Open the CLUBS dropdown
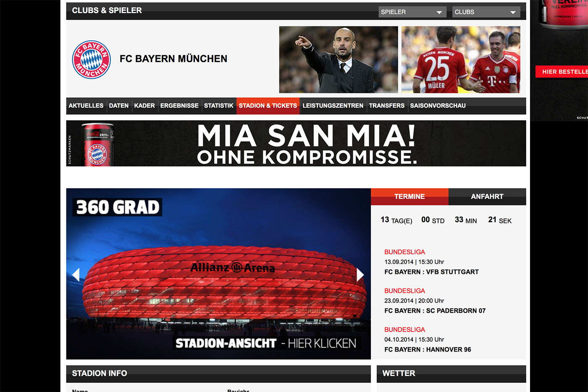This screenshot has width=588, height=392. tap(486, 12)
